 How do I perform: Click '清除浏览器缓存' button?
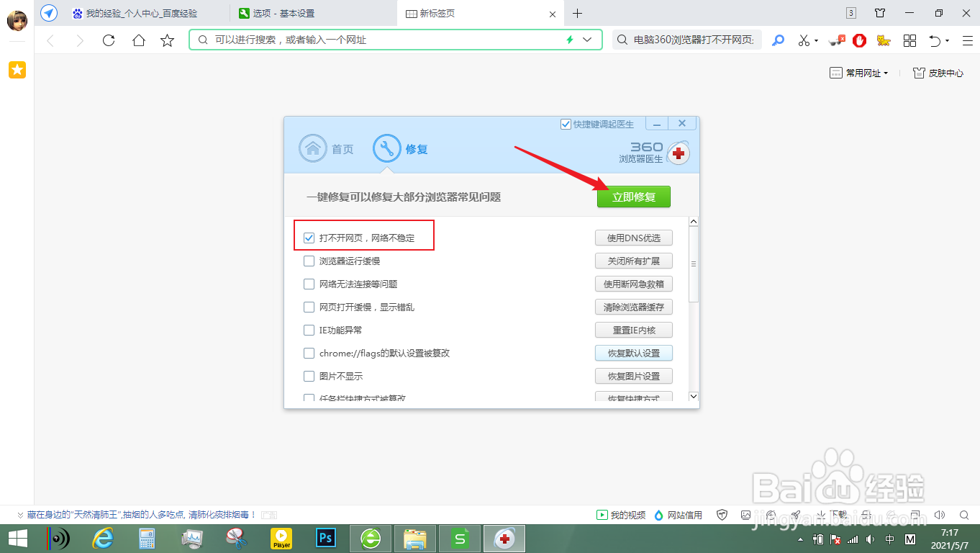coord(634,307)
